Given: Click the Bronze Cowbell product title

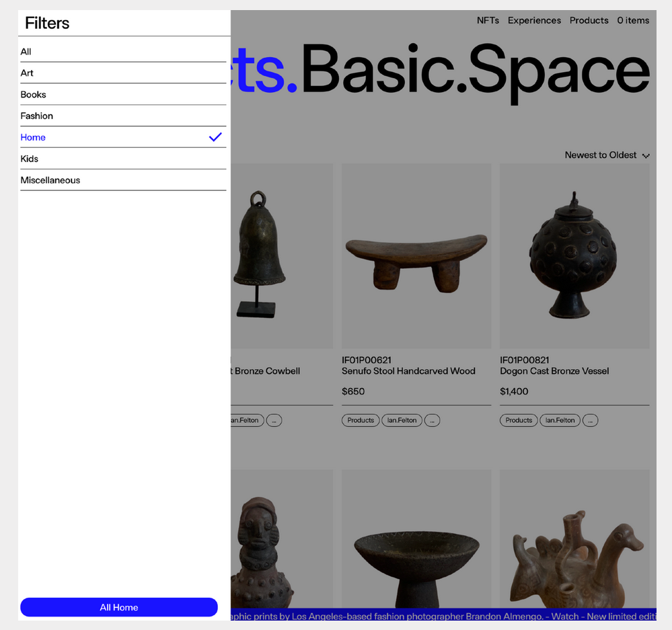Looking at the screenshot, I should [266, 371].
